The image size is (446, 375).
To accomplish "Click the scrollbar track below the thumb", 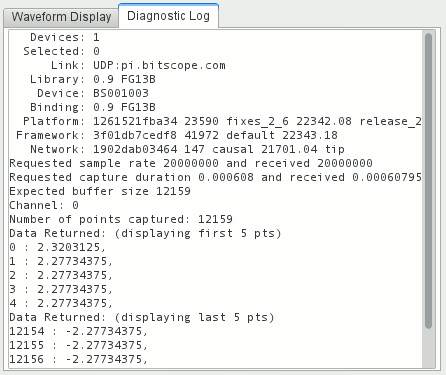I will click(429, 349).
